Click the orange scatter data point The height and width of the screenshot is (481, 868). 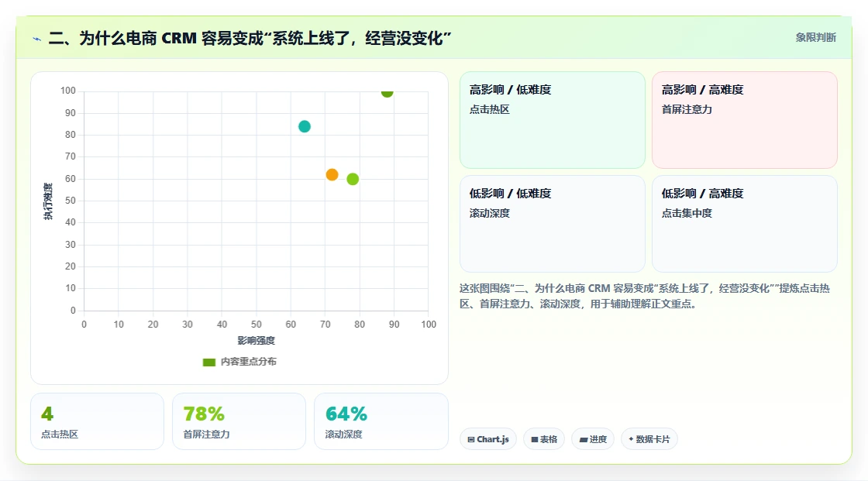pyautogui.click(x=332, y=175)
